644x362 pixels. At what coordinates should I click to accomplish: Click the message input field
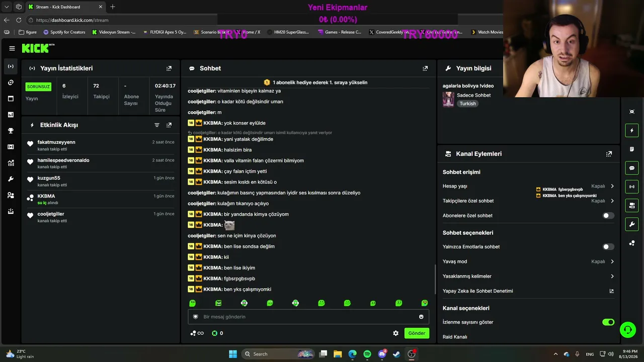[x=308, y=317]
